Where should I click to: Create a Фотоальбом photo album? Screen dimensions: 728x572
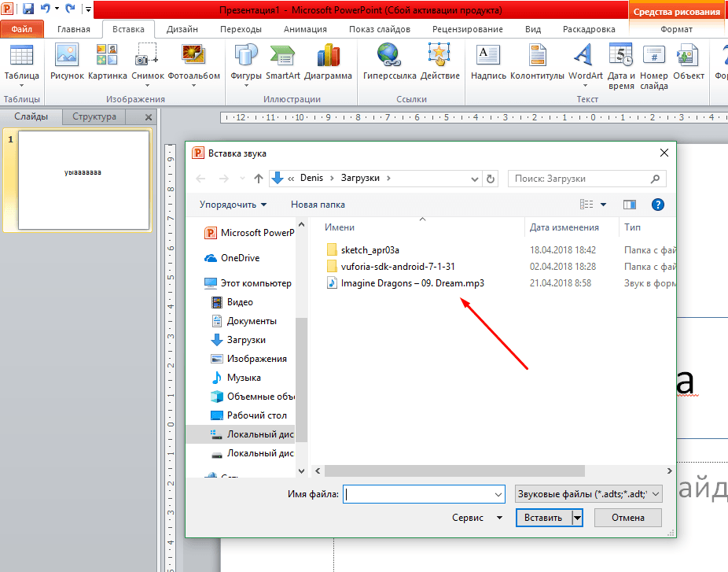(193, 65)
